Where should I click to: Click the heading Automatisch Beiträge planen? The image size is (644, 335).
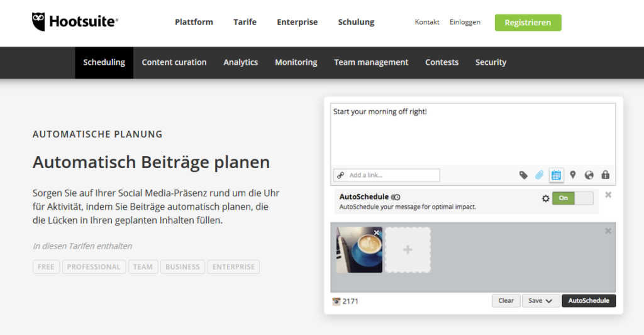pyautogui.click(x=151, y=162)
